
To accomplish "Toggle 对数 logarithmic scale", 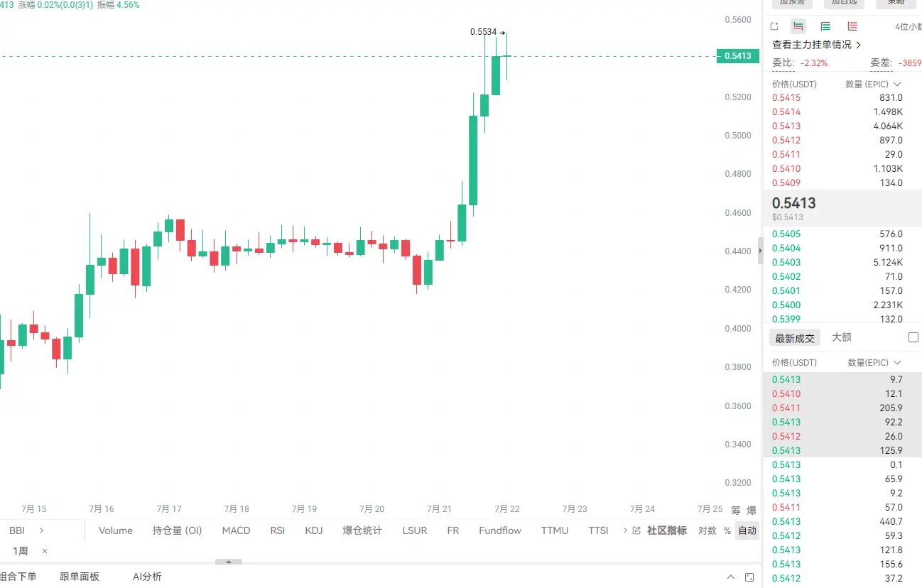I will 707,530.
